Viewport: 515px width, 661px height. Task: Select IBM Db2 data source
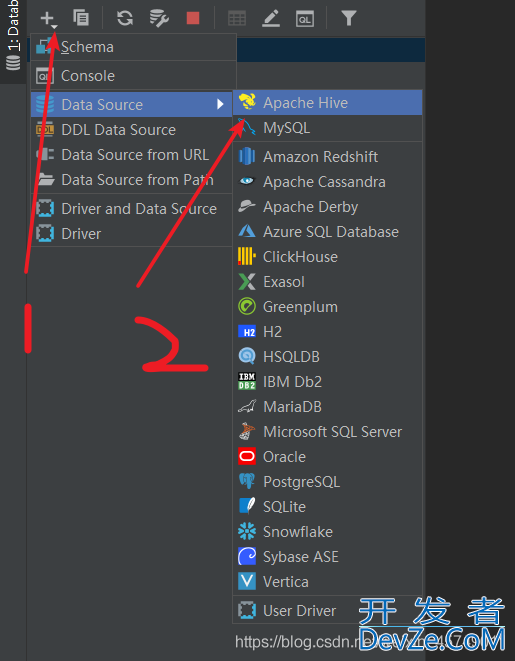(x=327, y=382)
